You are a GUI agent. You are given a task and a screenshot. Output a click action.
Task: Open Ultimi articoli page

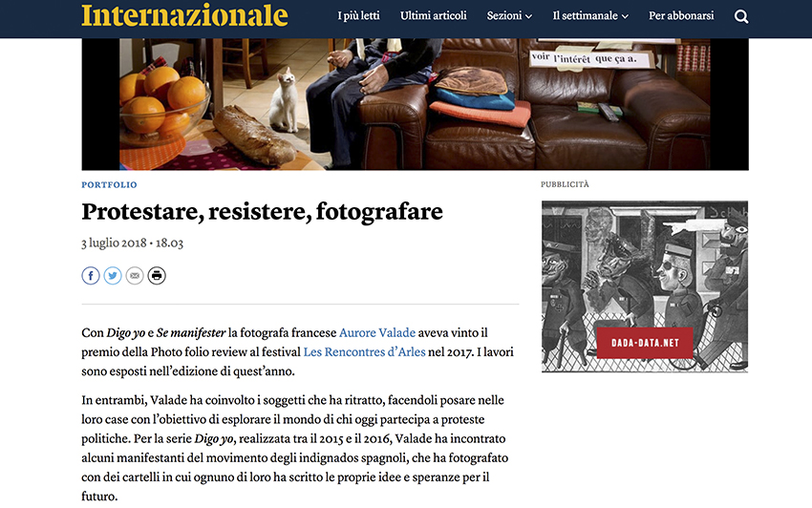(433, 16)
